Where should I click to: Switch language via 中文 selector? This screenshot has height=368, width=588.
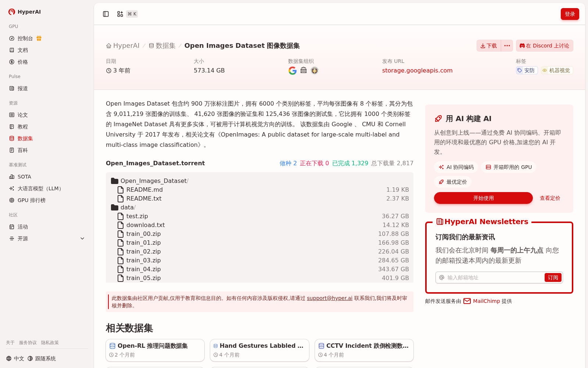(x=15, y=358)
